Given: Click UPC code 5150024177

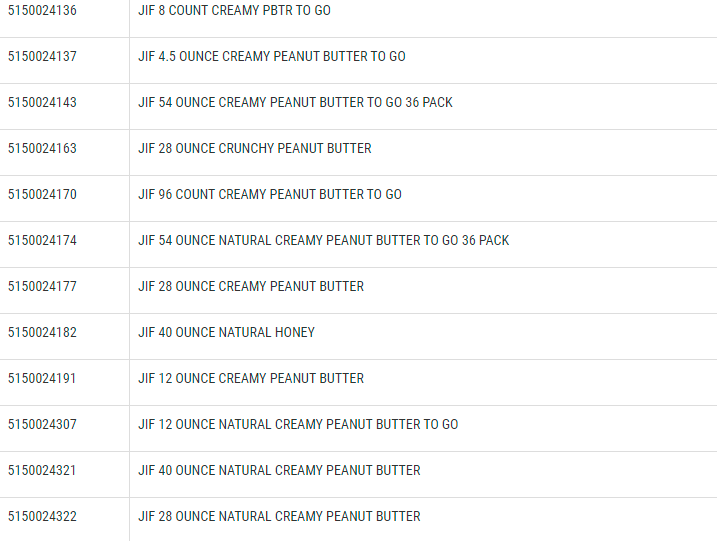Looking at the screenshot, I should pyautogui.click(x=42, y=286).
